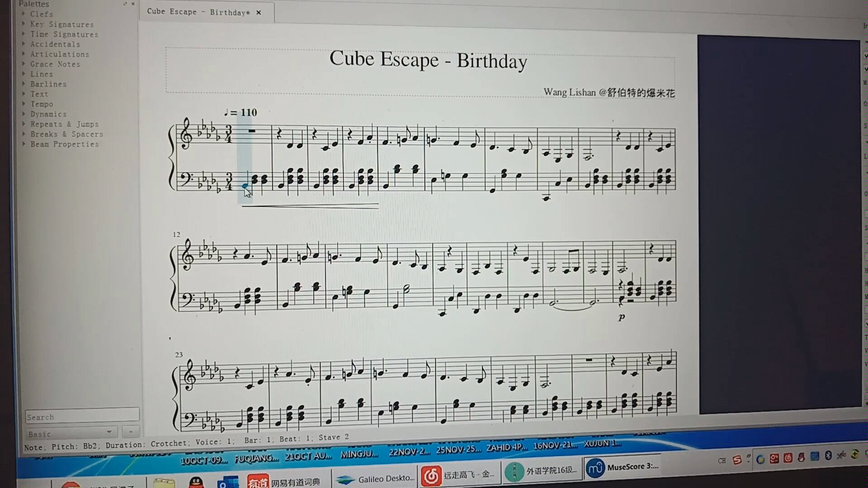Click measure number 12
This screenshot has height=488, width=868.
(x=176, y=234)
